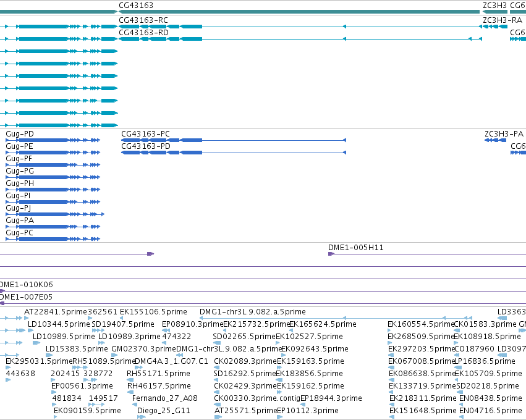Click the CK00330.3prime.contig label
The height and width of the screenshot is (420, 526).
coord(257,398)
